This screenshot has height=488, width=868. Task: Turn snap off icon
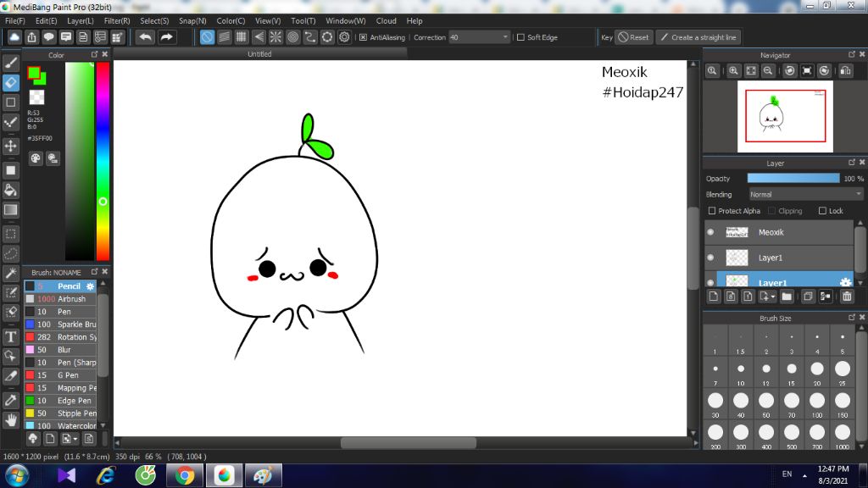(207, 37)
